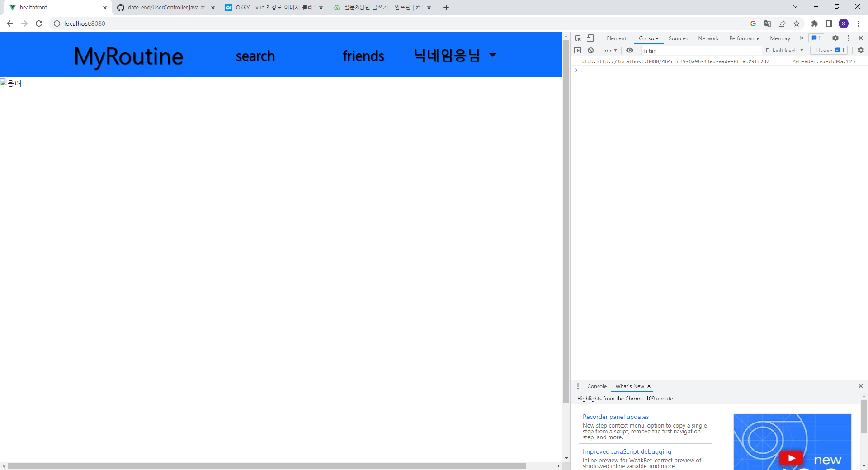Switch to the Network tab
Image resolution: width=868 pixels, height=470 pixels.
pos(708,38)
